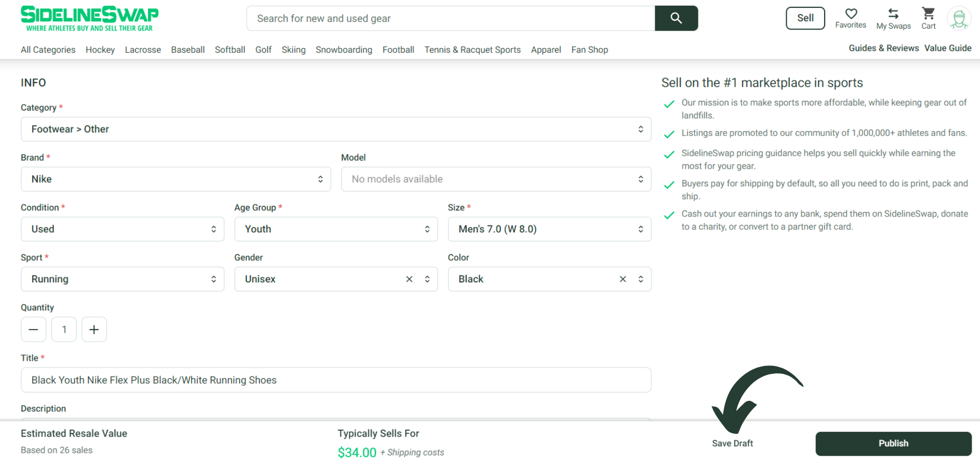This screenshot has height=461, width=980.
Task: Click the $34.00 typical price
Action: click(357, 452)
